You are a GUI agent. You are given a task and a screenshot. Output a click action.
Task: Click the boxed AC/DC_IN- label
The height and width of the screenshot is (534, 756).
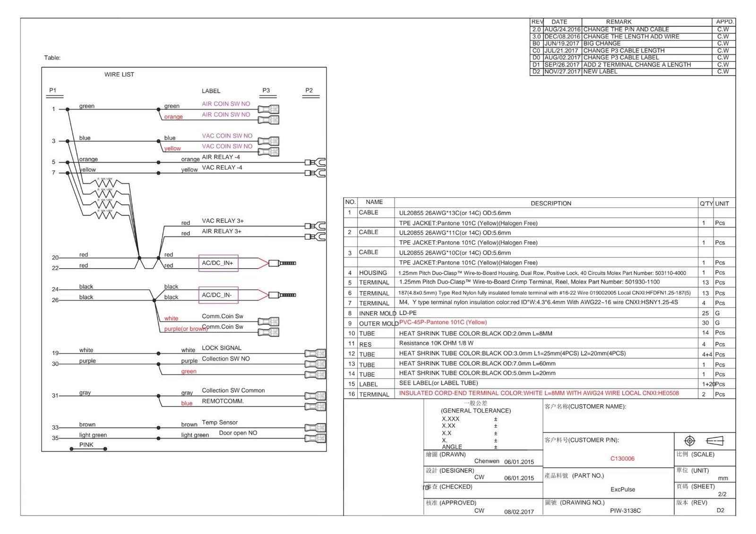pyautogui.click(x=218, y=295)
